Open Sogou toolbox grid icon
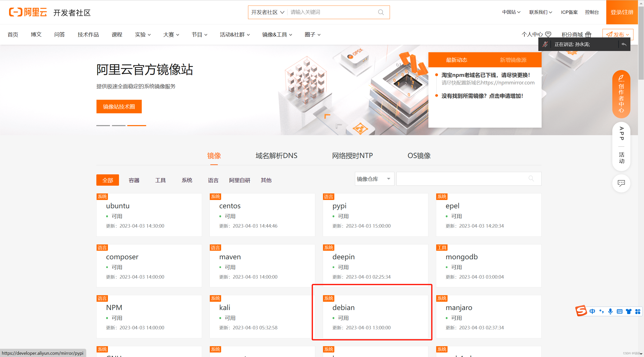Image resolution: width=644 pixels, height=357 pixels. (x=638, y=312)
